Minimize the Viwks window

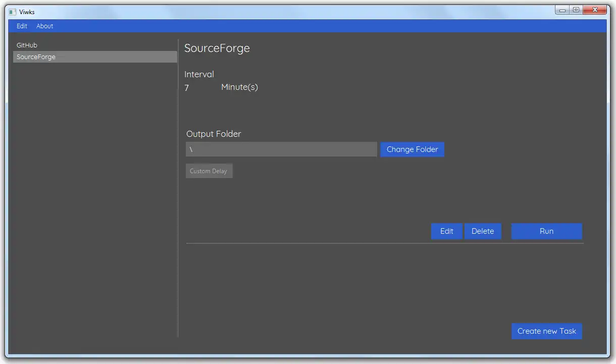562,10
